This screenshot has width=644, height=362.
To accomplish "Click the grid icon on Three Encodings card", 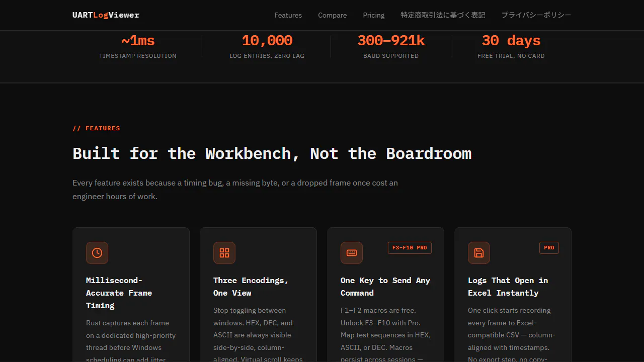I will point(224,253).
